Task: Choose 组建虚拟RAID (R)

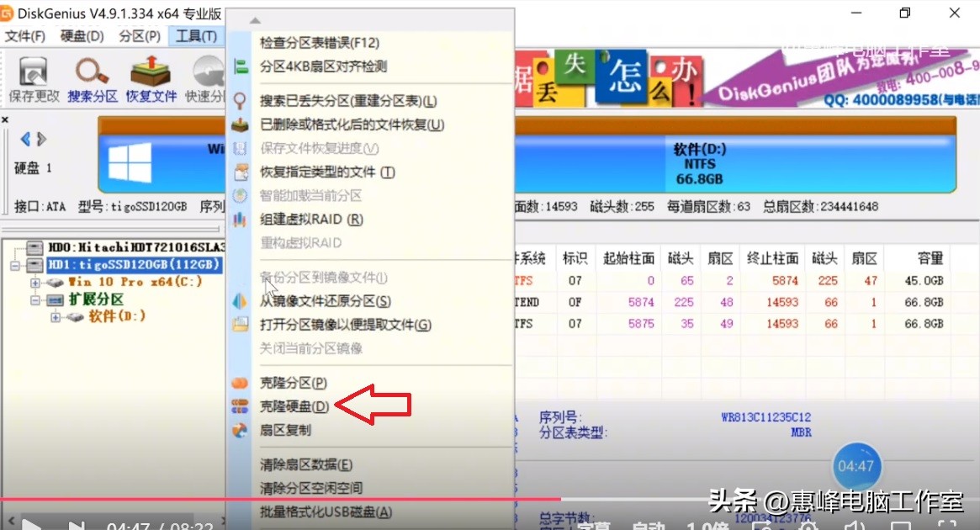Action: point(311,220)
